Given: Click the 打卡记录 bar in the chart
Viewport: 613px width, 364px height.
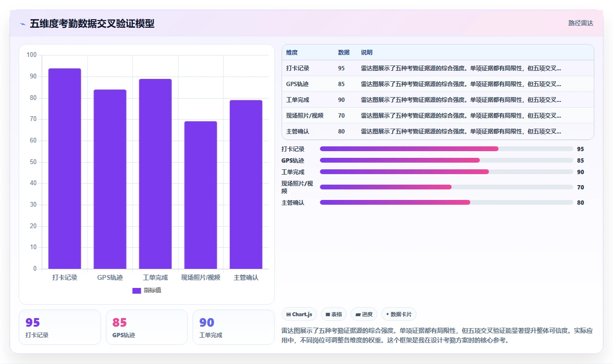Looking at the screenshot, I should tap(65, 168).
